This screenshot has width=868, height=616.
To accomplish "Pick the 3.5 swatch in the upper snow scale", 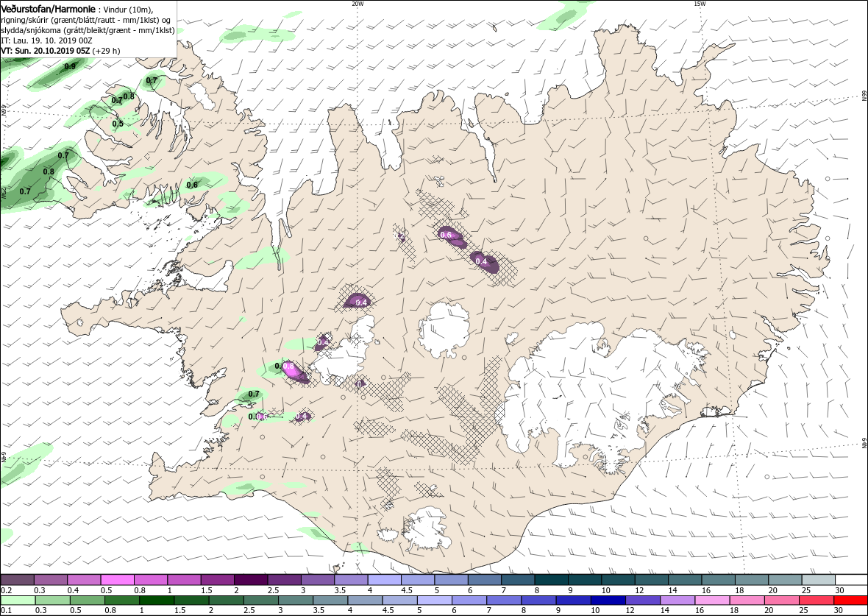I will (351, 579).
